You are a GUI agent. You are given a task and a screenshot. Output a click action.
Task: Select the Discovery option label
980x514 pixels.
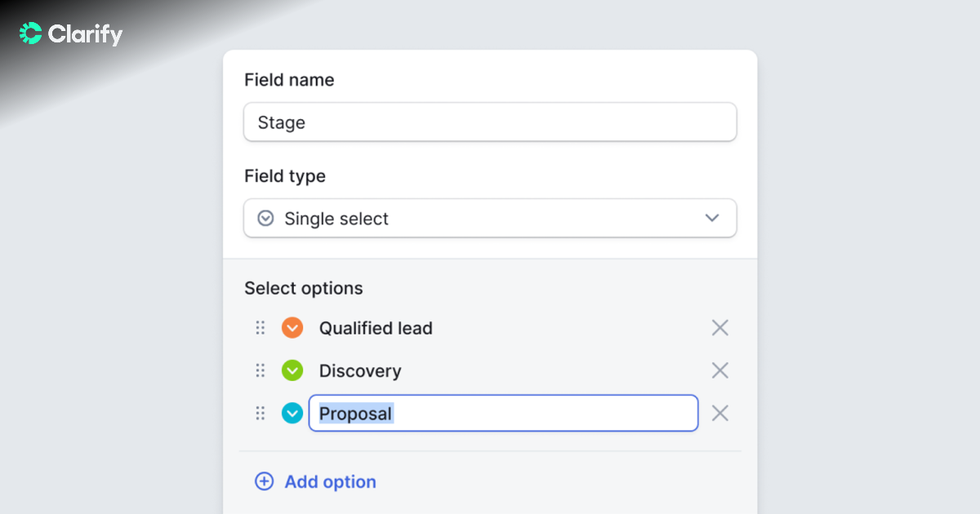(360, 370)
